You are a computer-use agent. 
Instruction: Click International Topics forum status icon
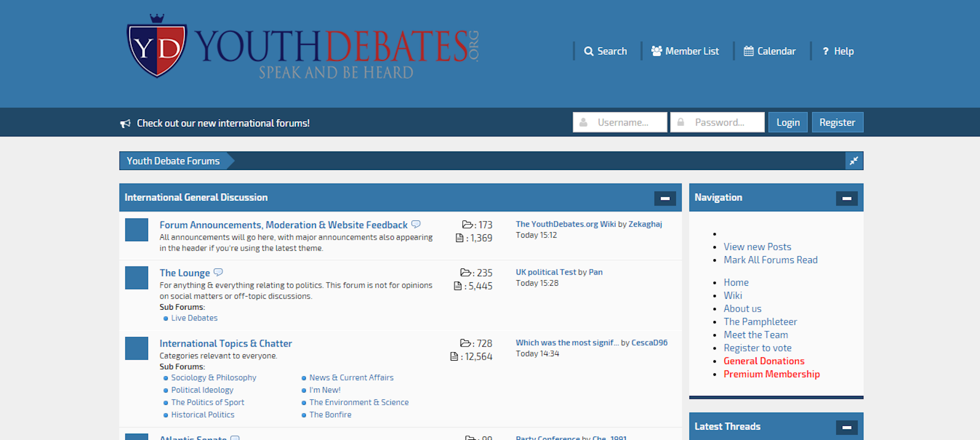click(x=137, y=348)
